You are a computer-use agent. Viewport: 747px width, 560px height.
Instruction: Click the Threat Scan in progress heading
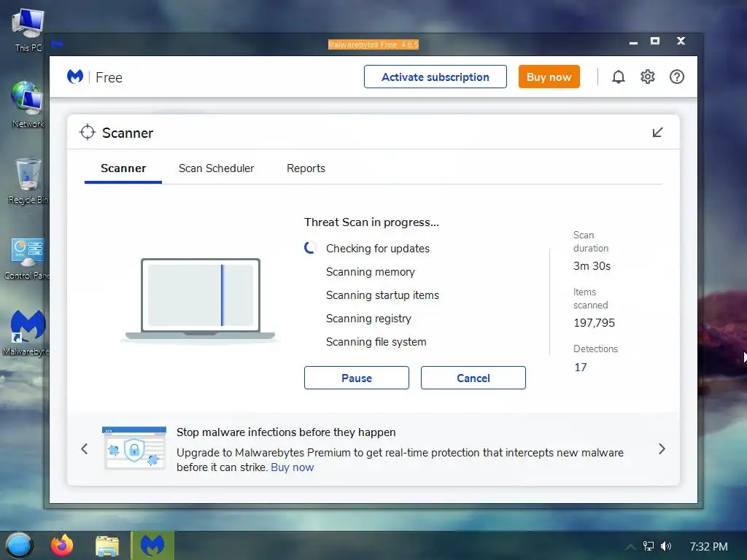click(x=371, y=222)
